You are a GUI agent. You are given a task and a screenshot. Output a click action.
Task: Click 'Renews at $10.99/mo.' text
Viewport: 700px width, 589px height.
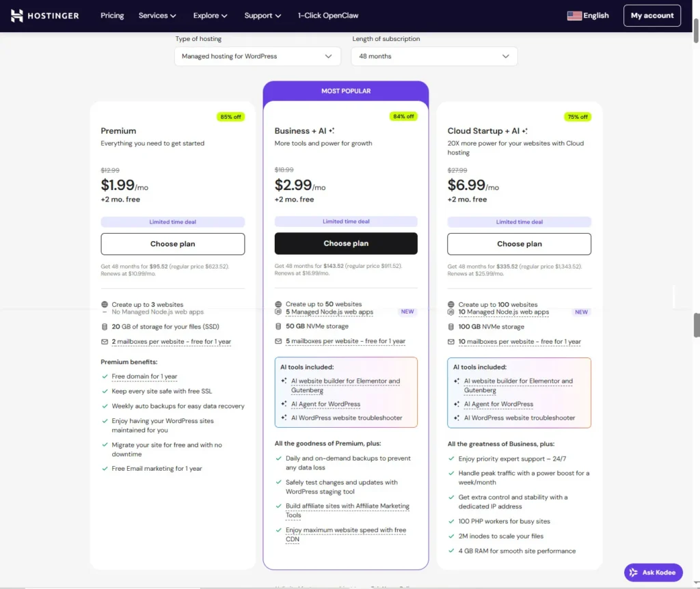tap(128, 274)
